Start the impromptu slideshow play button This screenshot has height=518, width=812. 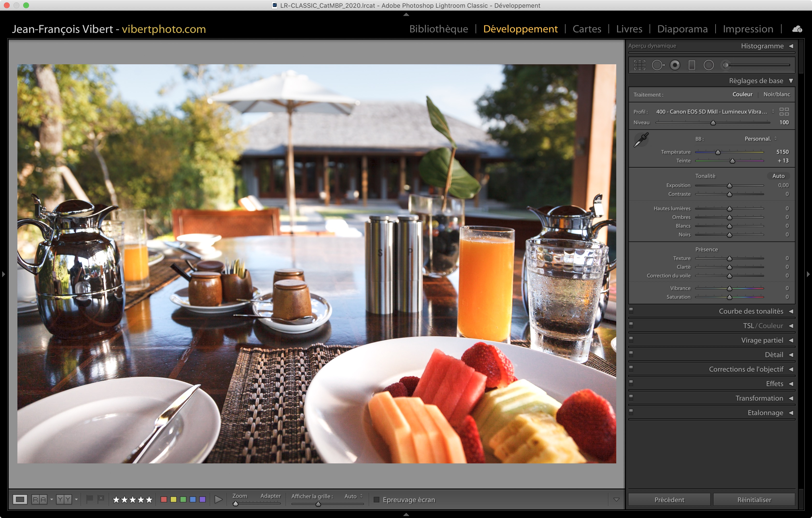pos(218,499)
